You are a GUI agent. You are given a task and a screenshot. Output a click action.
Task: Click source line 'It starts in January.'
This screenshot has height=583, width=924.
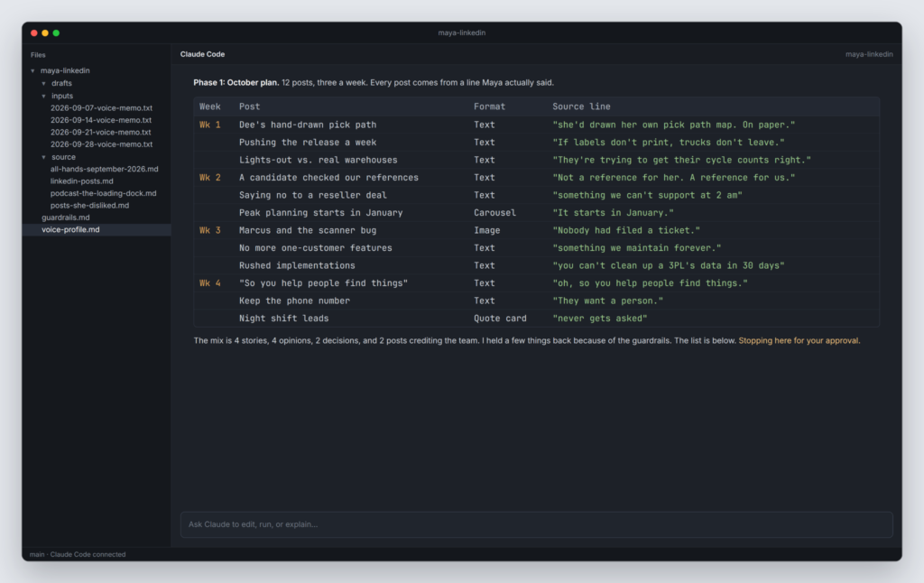[x=613, y=213]
